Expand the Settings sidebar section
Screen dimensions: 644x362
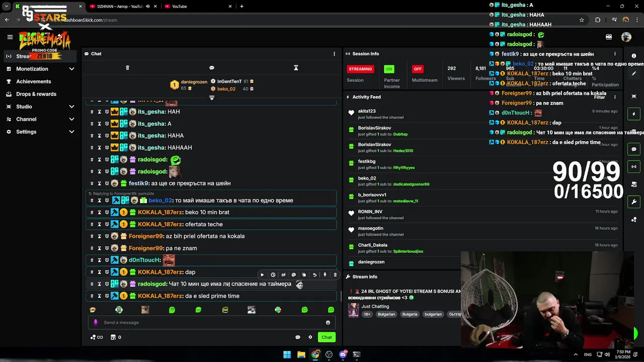[x=71, y=132]
